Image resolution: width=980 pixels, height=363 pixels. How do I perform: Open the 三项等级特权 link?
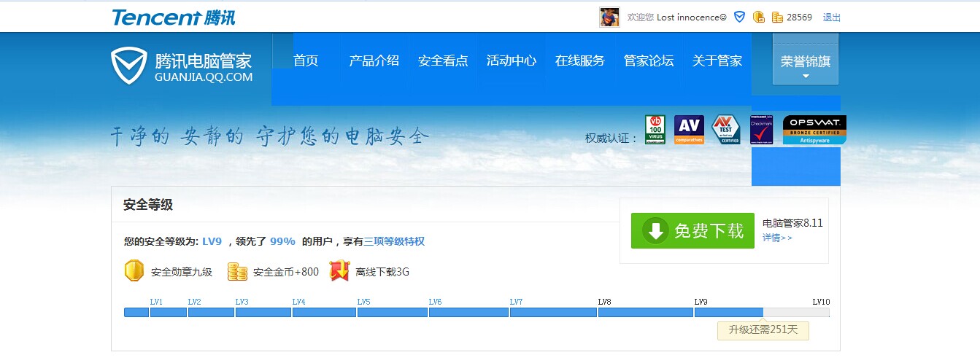394,241
